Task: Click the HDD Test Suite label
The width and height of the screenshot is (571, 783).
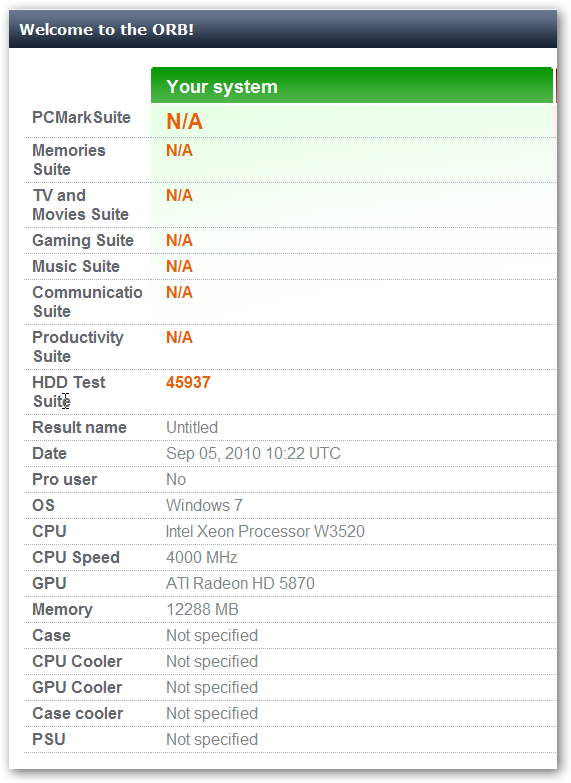Action: tap(69, 392)
